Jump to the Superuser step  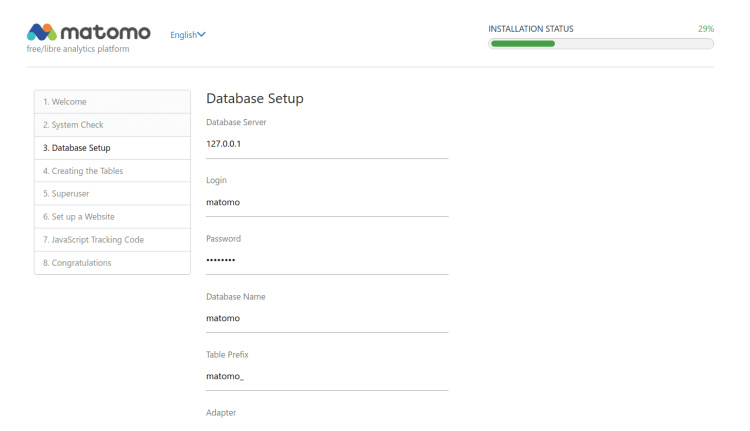coord(112,194)
